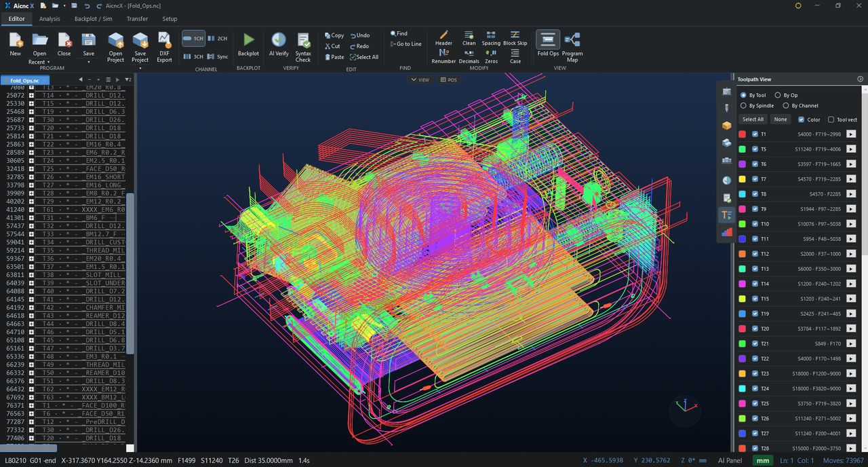Launch the AI Verify tool
This screenshot has width=868, height=467.
(x=279, y=44)
